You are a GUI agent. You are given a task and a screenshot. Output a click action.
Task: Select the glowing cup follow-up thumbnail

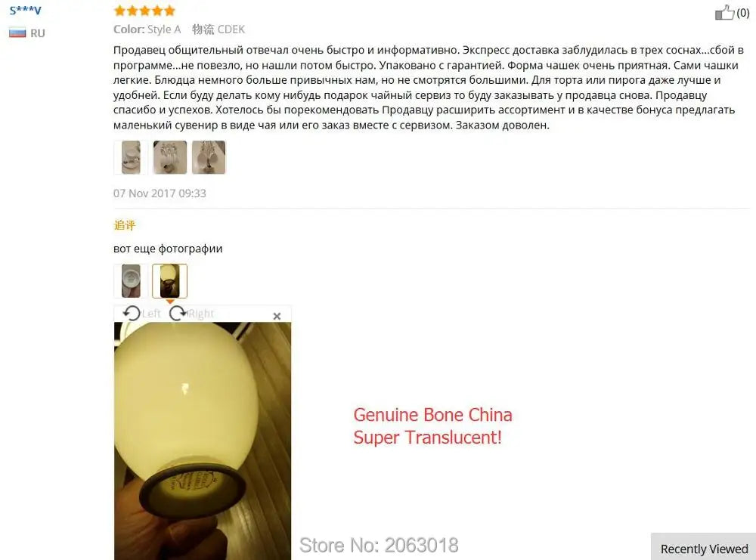point(169,280)
